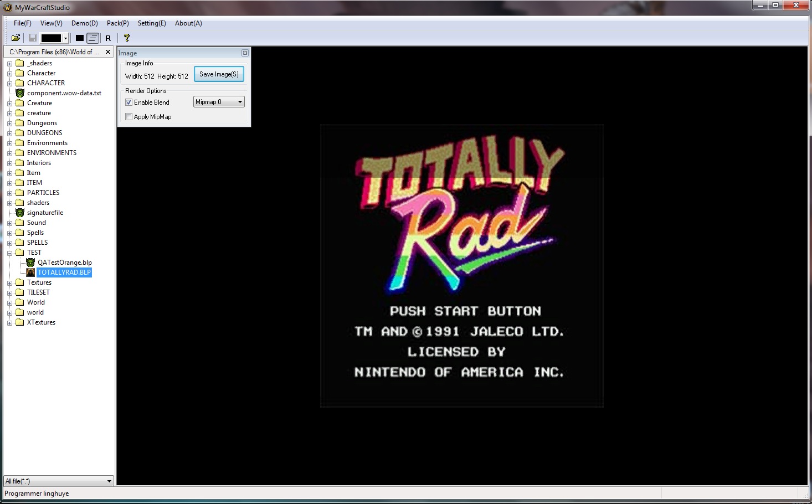
Task: Click the PARTICLES folder icon
Action: point(20,193)
